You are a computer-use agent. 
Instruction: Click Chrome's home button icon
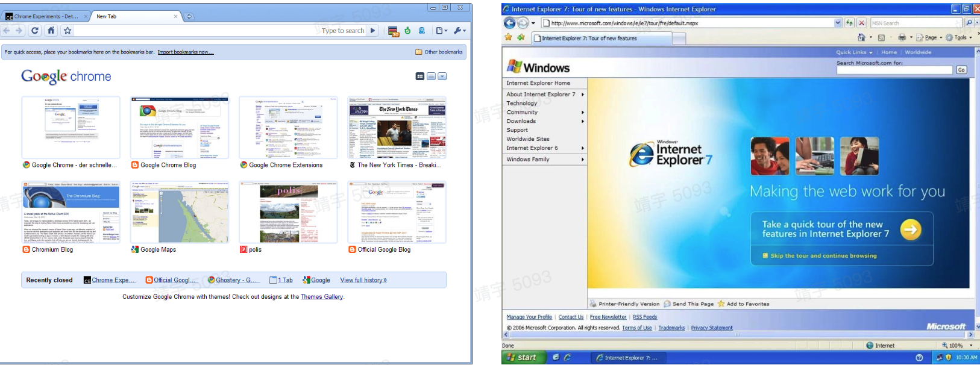(51, 31)
